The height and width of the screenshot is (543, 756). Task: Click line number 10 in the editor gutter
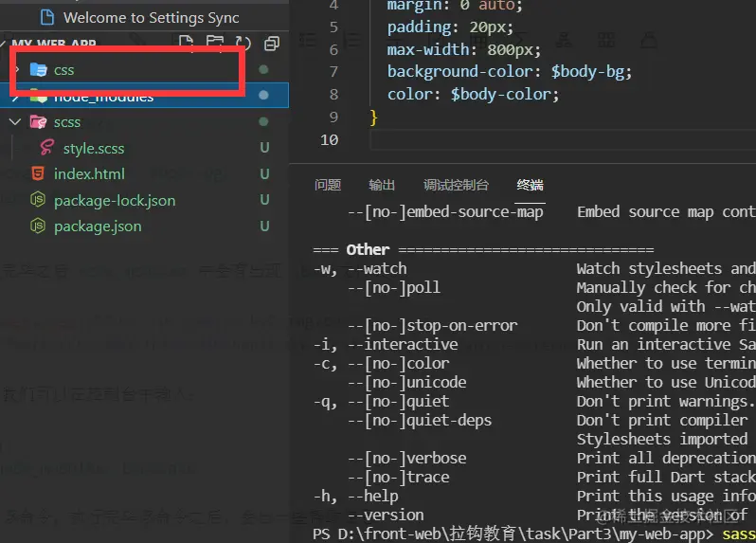330,140
